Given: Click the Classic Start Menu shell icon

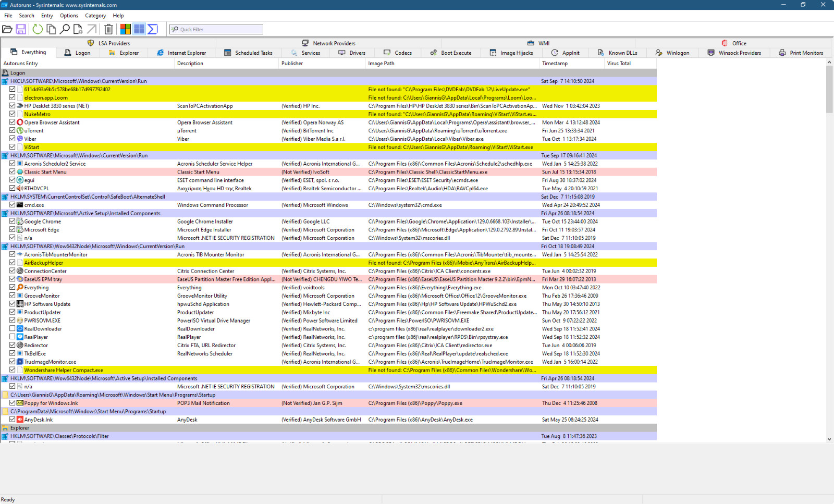Looking at the screenshot, I should click(20, 172).
